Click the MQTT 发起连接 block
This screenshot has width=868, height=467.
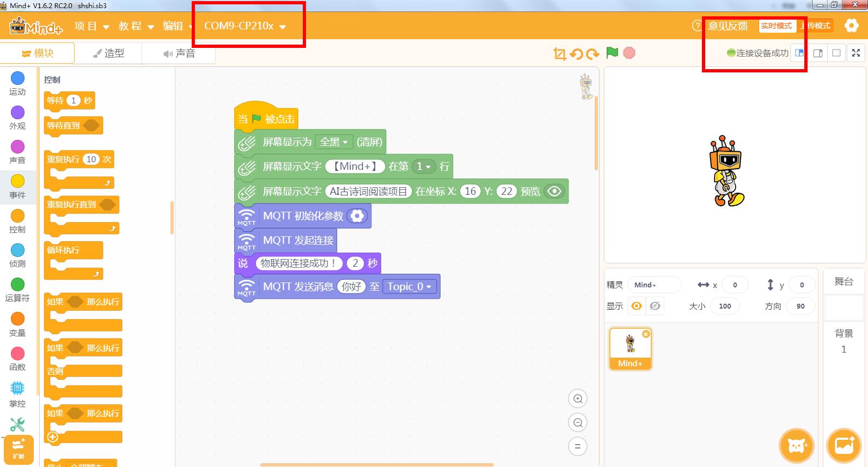[x=286, y=240]
